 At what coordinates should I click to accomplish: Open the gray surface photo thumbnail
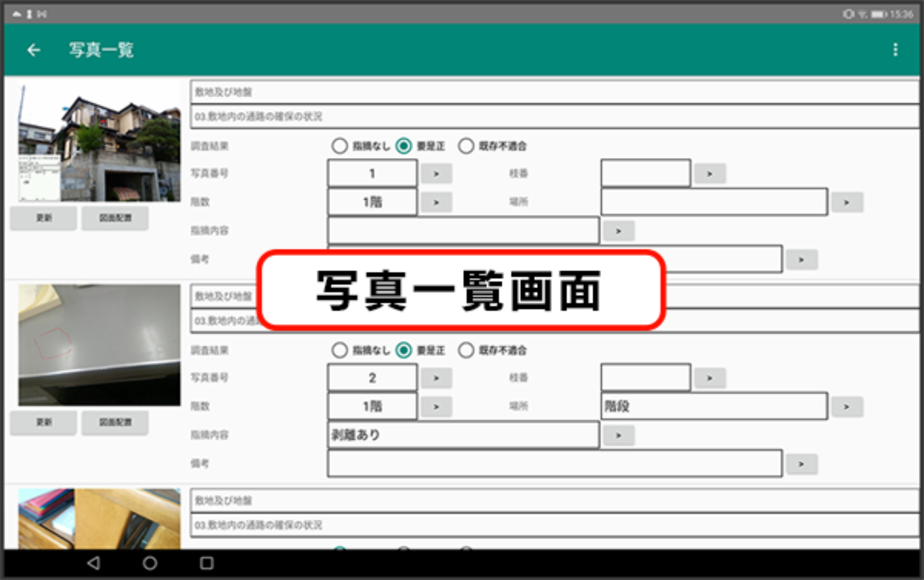99,345
